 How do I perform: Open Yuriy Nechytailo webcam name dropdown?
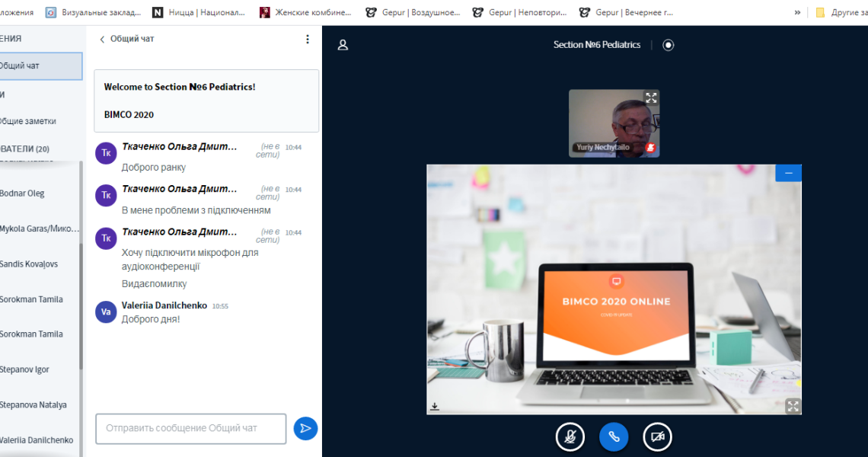pos(603,147)
